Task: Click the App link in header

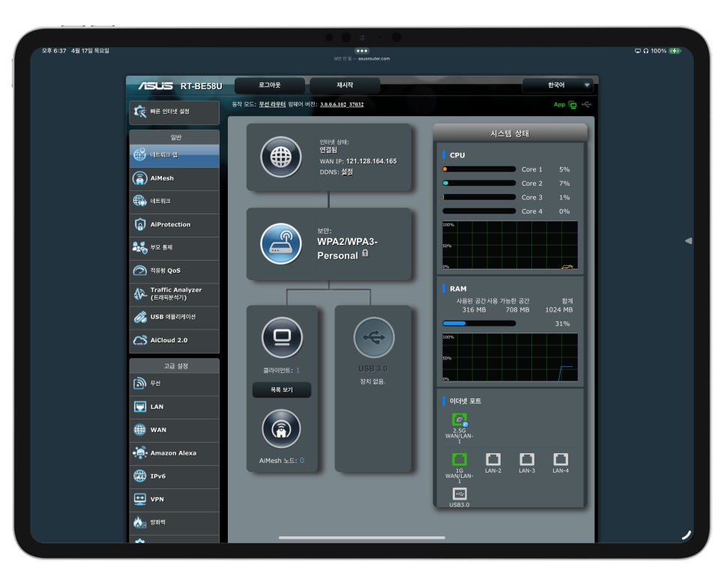Action: point(559,105)
